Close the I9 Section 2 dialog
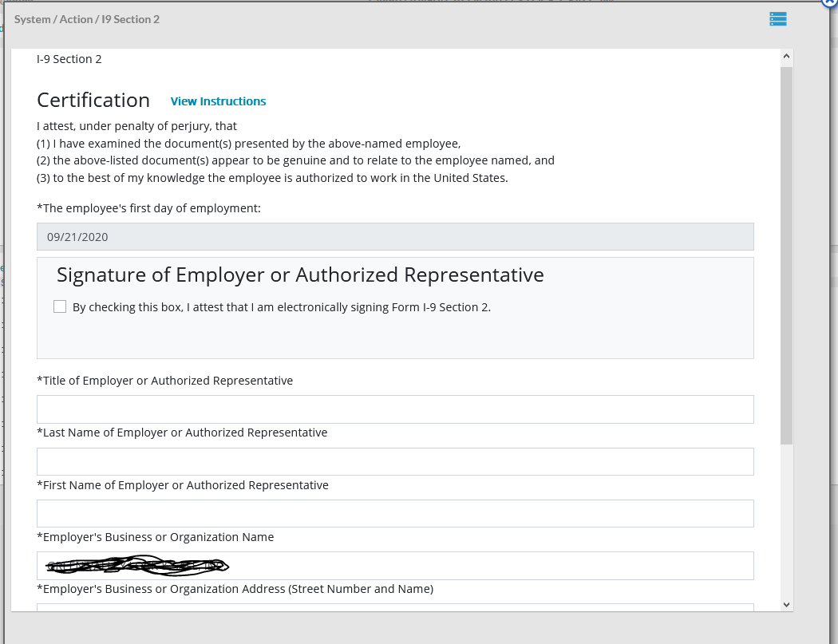The width and height of the screenshot is (838, 644). (x=830, y=2)
